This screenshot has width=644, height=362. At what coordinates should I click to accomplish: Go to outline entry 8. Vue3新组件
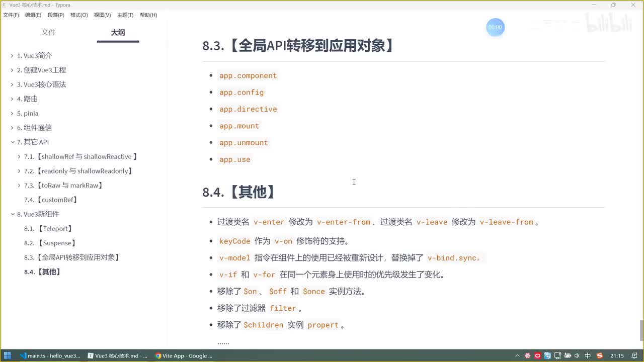pyautogui.click(x=38, y=214)
